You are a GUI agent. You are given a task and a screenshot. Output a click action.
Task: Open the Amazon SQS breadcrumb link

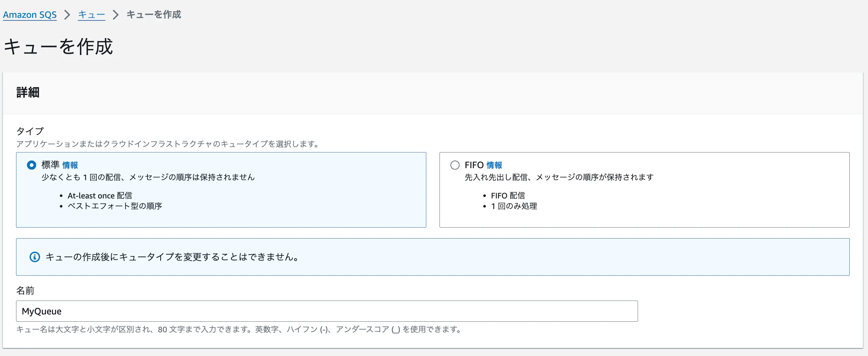[30, 15]
